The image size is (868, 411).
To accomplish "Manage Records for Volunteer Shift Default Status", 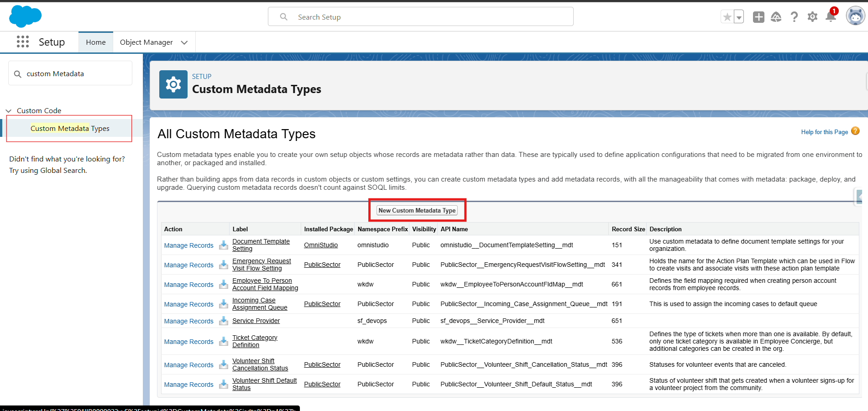I will tap(188, 385).
